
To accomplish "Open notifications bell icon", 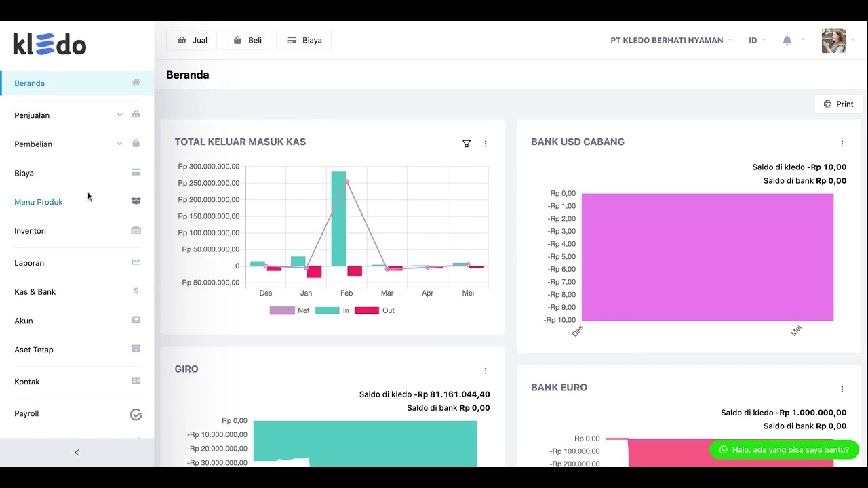I will 787,40.
